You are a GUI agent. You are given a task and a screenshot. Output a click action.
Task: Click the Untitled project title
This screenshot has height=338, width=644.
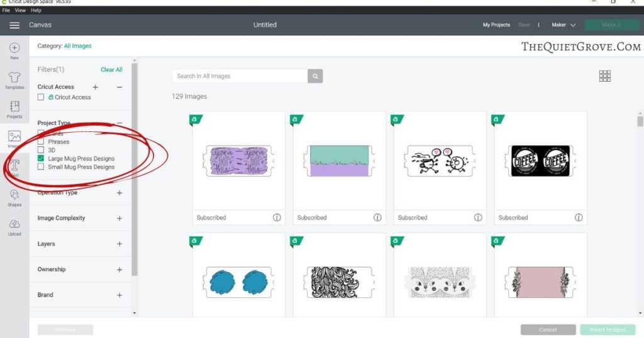pos(265,25)
